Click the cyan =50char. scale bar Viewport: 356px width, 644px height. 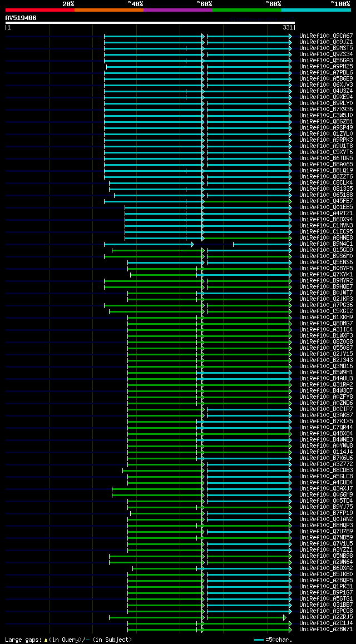(x=259, y=640)
